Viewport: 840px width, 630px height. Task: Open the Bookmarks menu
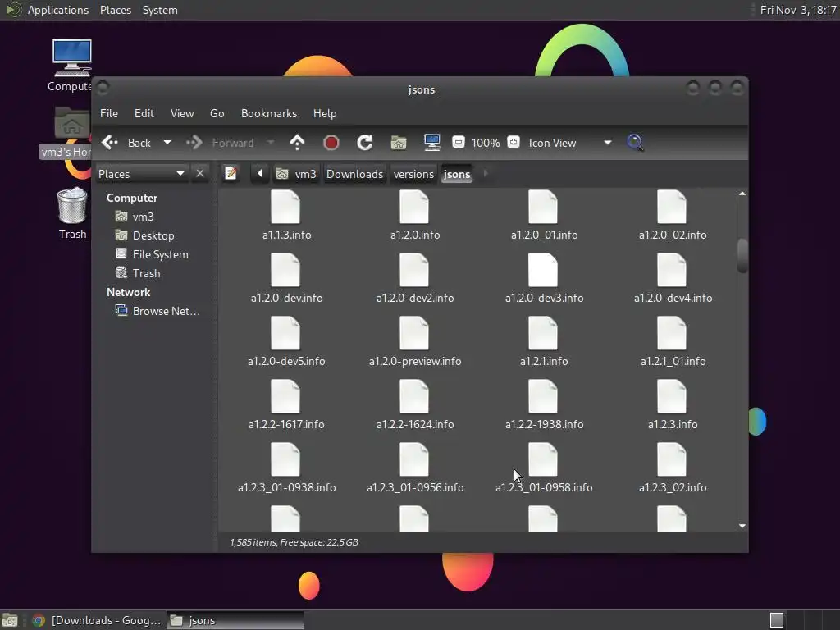point(269,113)
